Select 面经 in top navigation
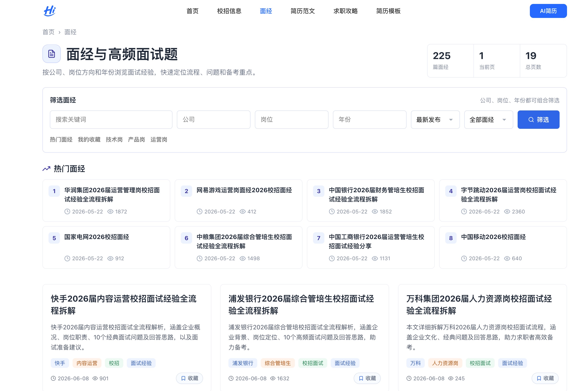This screenshot has width=588, height=391. click(x=266, y=11)
